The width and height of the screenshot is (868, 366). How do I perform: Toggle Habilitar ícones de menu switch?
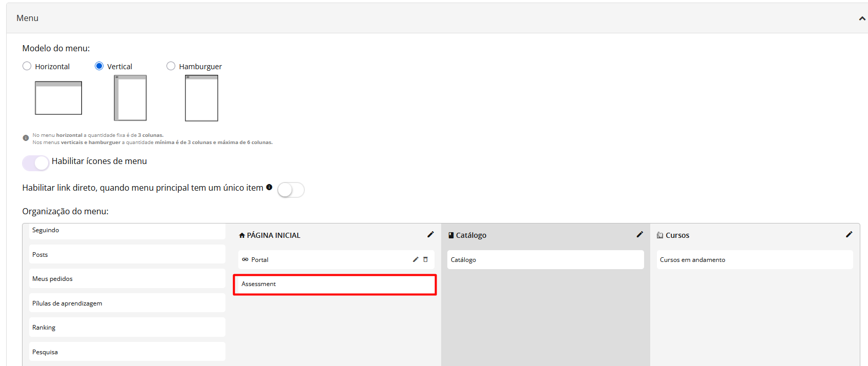click(x=35, y=163)
